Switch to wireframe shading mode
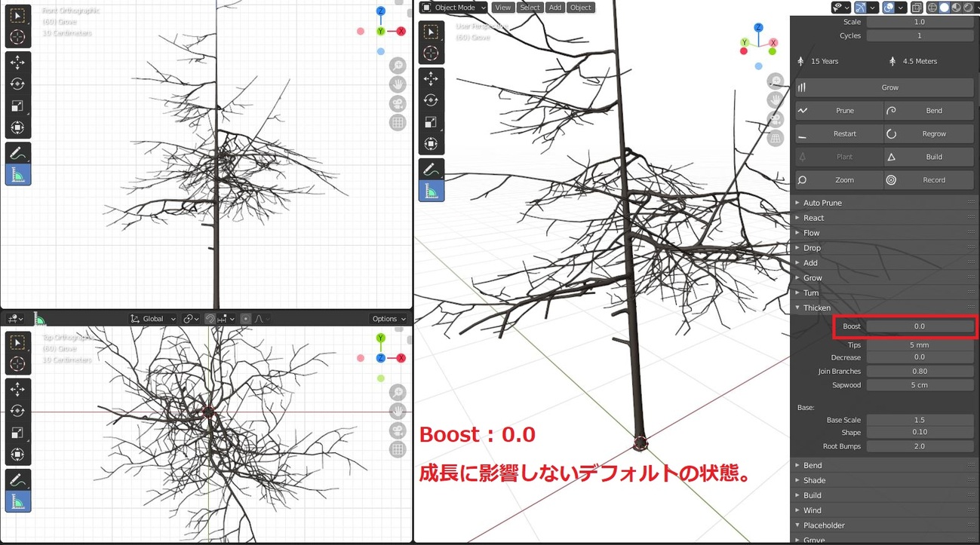This screenshot has height=545, width=980. [932, 8]
